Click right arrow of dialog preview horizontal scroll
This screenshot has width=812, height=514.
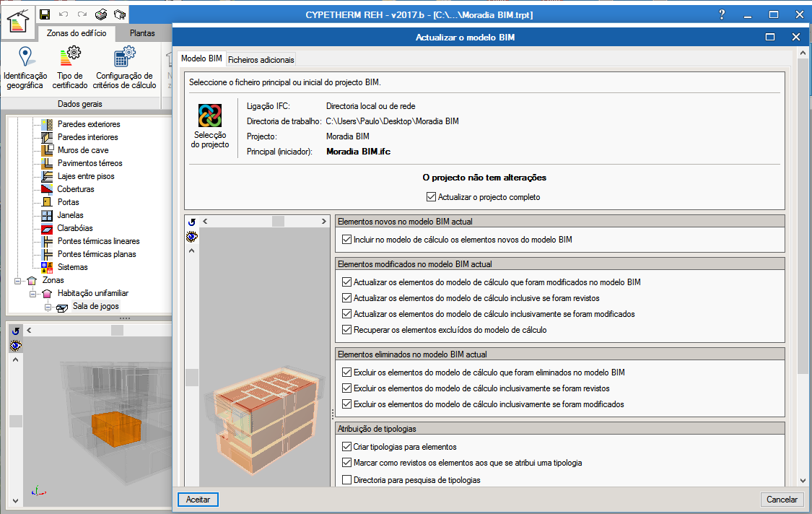324,221
